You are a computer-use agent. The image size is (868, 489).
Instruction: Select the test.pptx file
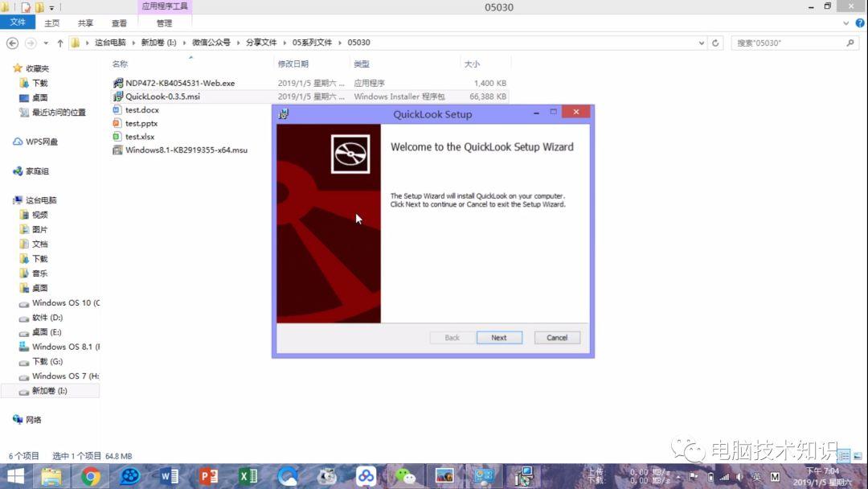[141, 123]
